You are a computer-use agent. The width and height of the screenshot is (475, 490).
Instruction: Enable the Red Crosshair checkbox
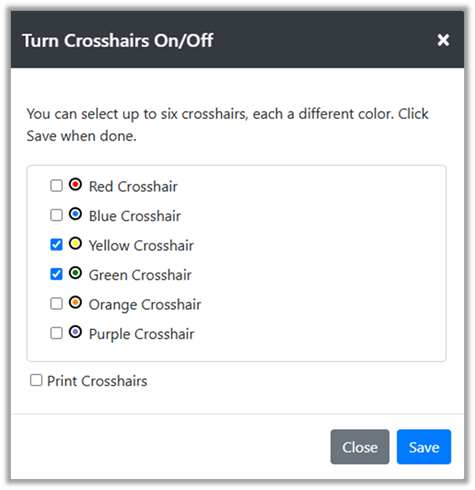click(56, 186)
